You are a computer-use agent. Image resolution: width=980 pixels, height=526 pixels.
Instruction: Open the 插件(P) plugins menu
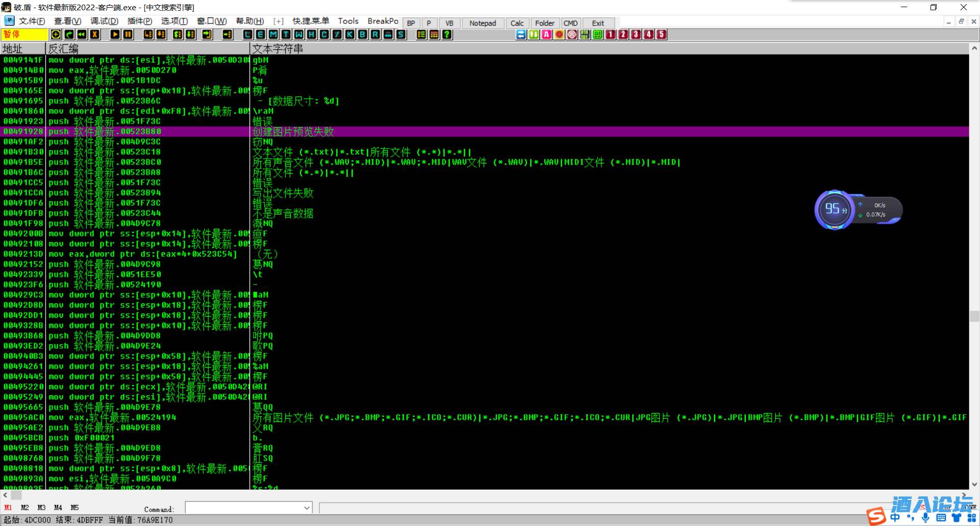point(139,21)
